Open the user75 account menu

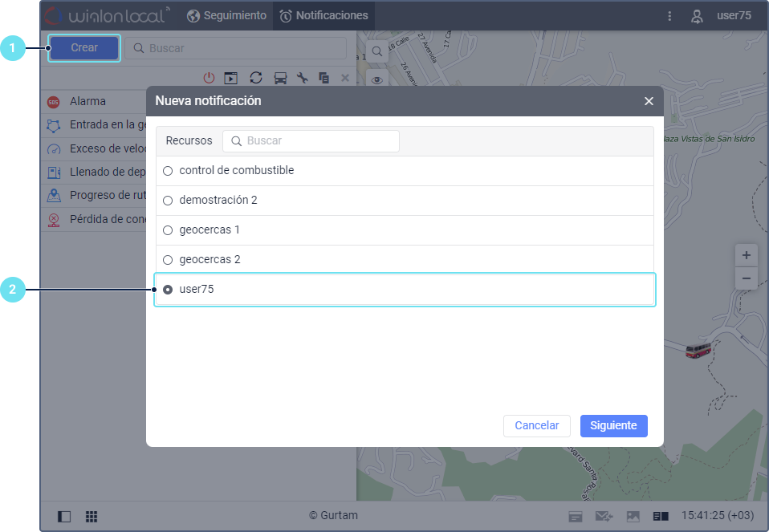[722, 15]
